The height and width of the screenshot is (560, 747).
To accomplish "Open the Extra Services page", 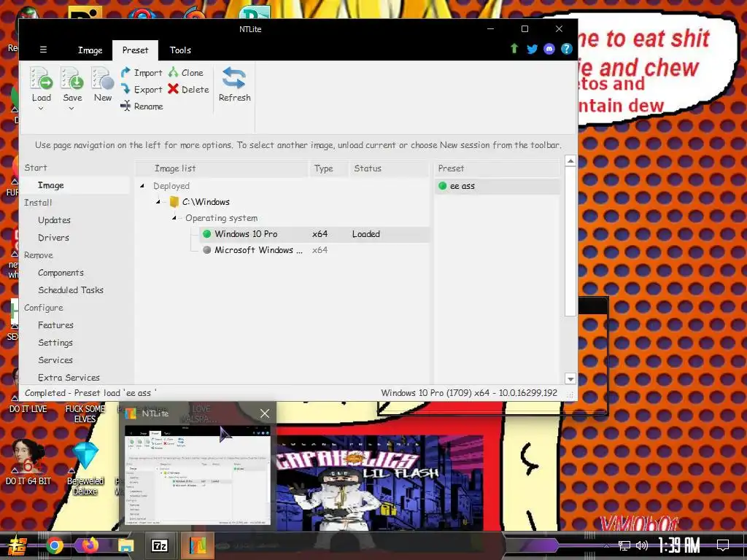I will click(69, 378).
